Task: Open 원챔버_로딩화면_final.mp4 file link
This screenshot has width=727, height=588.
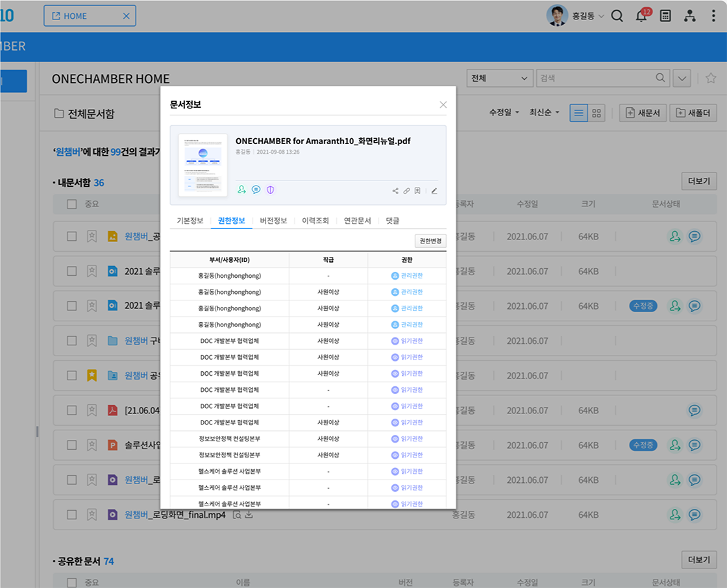Action: tap(175, 515)
